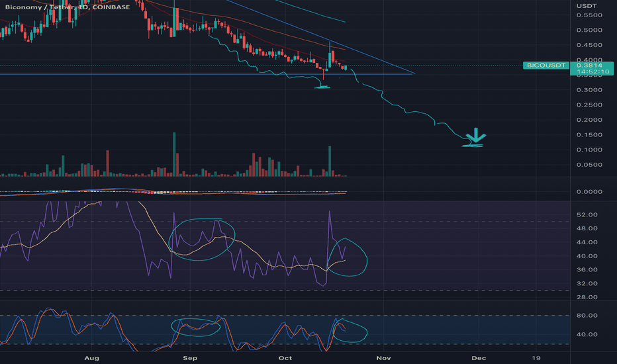Click the Nov label on time axis
Screen dimensions: 617x364
[x=384, y=357]
